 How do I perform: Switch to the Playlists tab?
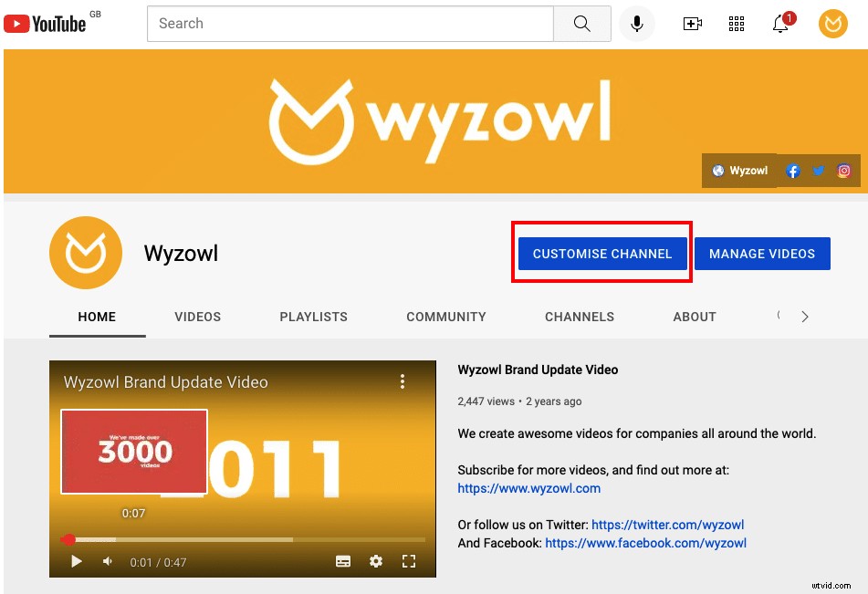pyautogui.click(x=313, y=317)
